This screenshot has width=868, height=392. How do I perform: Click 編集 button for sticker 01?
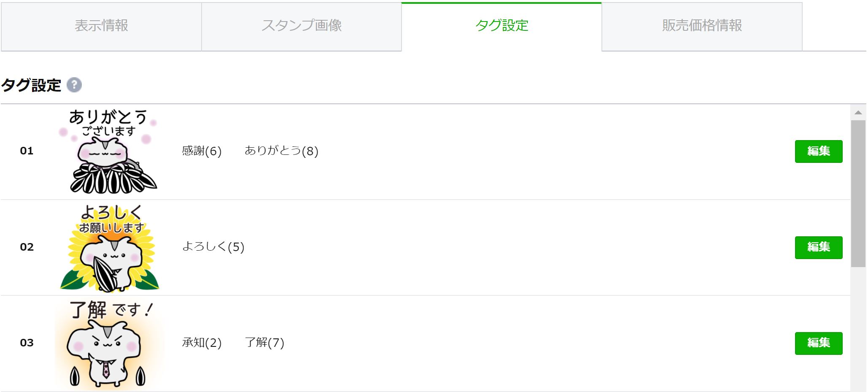click(819, 151)
